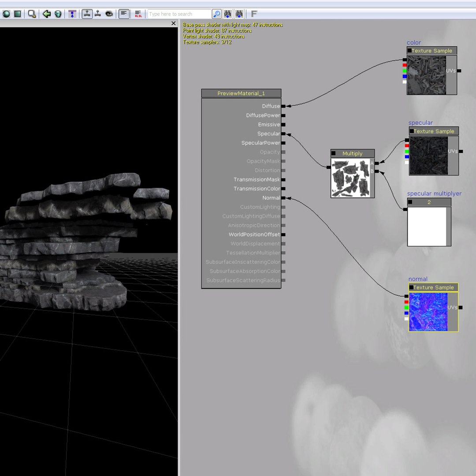The width and height of the screenshot is (476, 476).
Task: Click the red channel output of color sample
Action: coord(405,65)
